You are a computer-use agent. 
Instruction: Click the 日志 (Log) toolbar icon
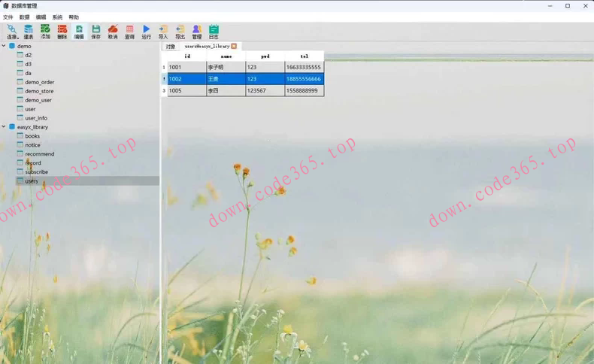(x=214, y=29)
